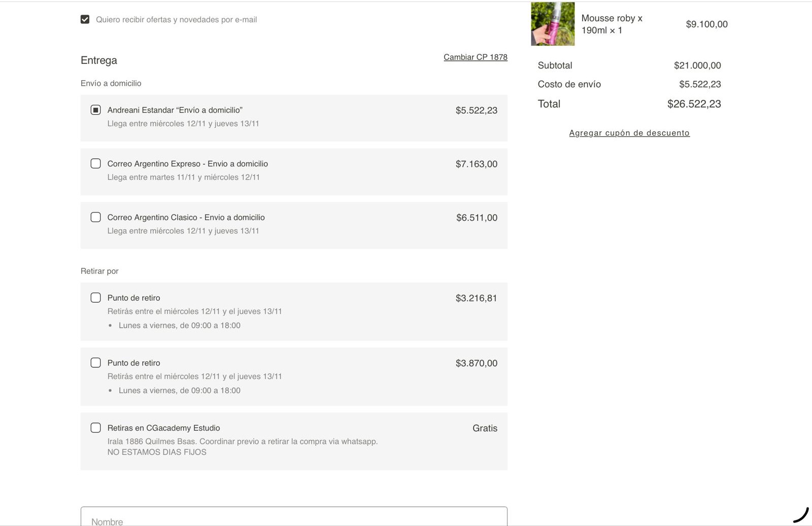Click the Gratis price label
The width and height of the screenshot is (812, 526).
(485, 428)
